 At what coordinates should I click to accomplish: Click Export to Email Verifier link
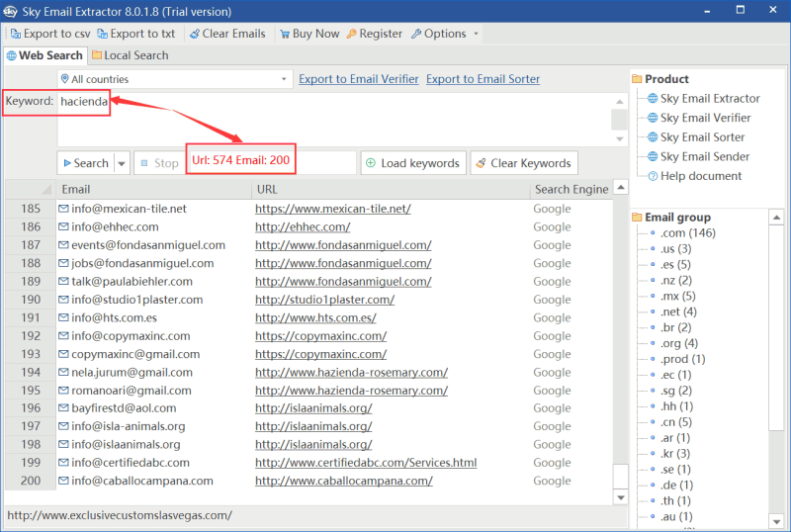click(x=358, y=79)
